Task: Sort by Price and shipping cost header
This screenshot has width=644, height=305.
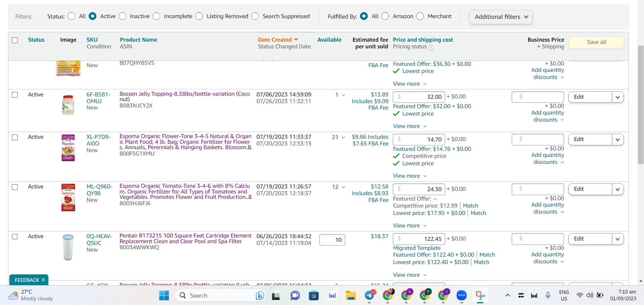Action: coord(423,40)
